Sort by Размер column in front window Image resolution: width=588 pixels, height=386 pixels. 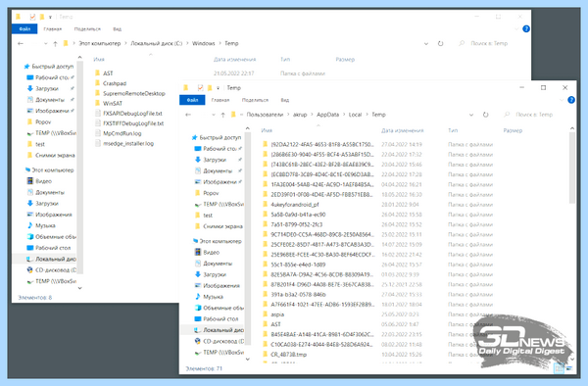(513, 130)
